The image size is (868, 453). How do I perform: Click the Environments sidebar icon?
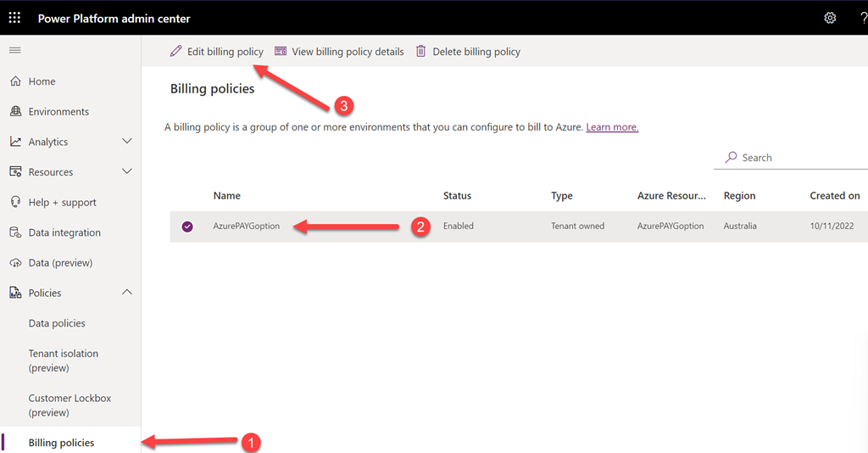click(15, 112)
